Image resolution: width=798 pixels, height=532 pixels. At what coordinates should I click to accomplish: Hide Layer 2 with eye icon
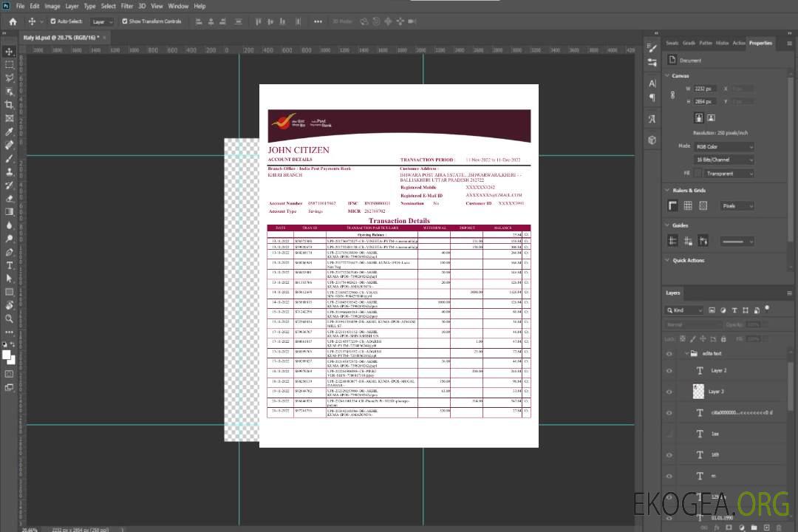(x=669, y=371)
